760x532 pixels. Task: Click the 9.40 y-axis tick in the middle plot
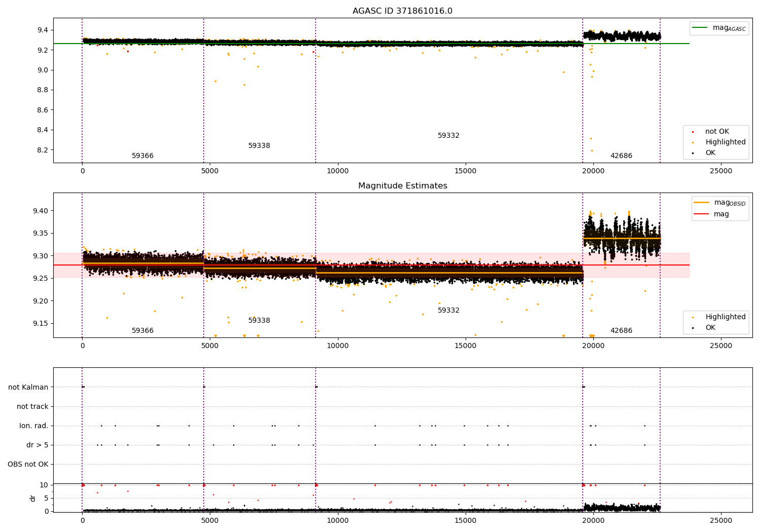click(41, 211)
